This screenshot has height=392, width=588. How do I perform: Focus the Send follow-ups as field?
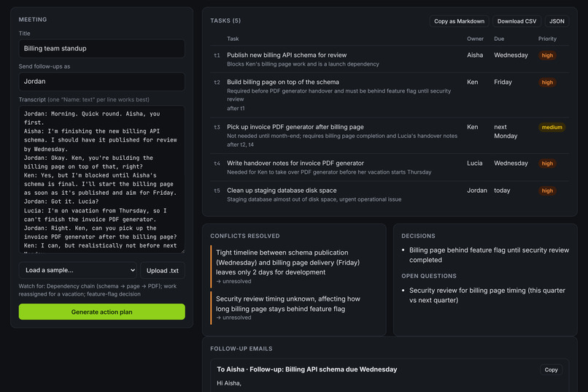[101, 82]
